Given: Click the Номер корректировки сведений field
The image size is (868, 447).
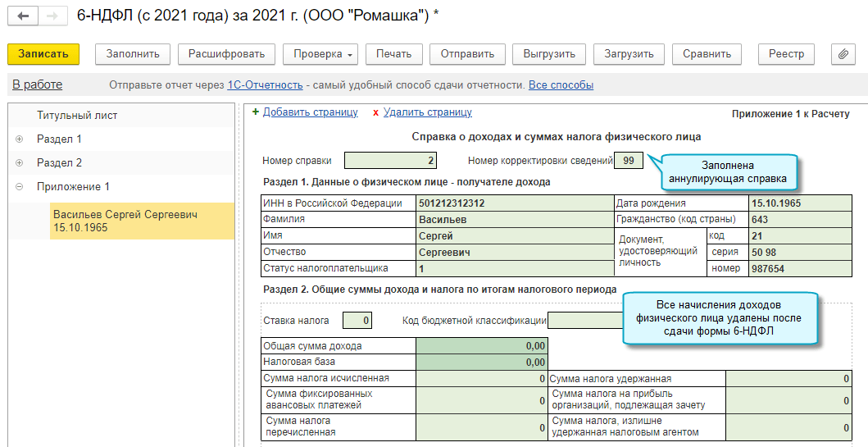Looking at the screenshot, I should pos(628,161).
